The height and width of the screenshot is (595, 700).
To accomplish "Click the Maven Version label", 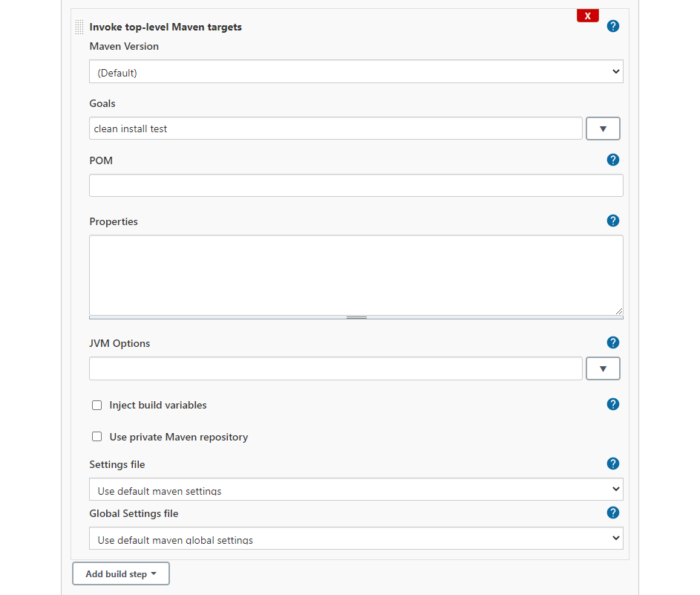I will tap(124, 47).
